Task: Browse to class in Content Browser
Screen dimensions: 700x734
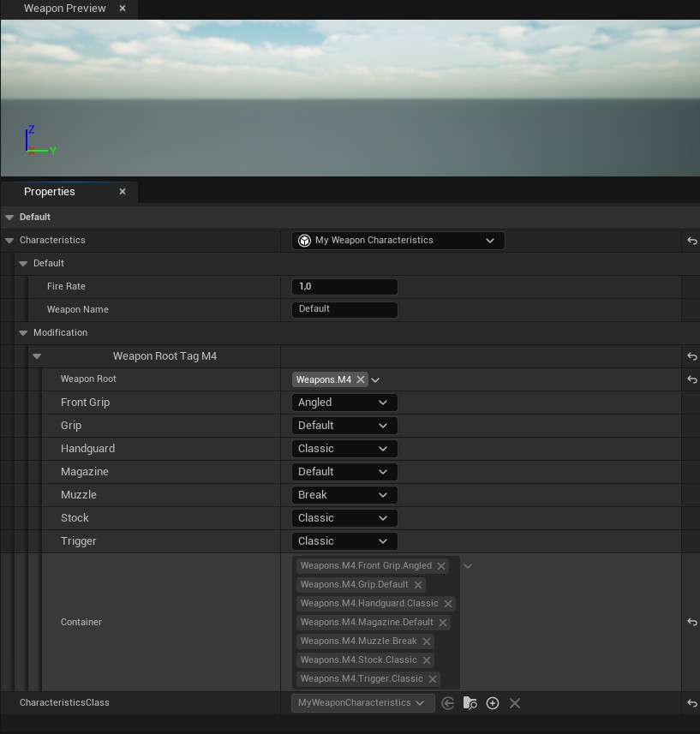Action: click(x=470, y=703)
